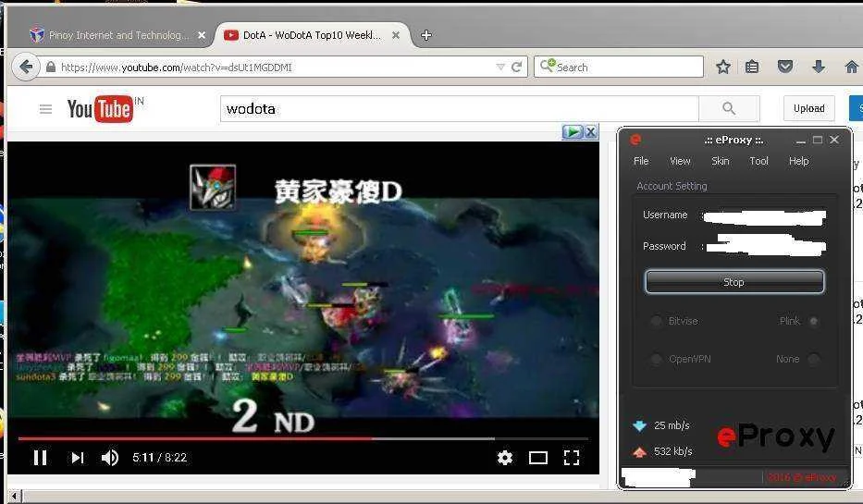Image resolution: width=863 pixels, height=504 pixels.
Task: Open the eProxy Help menu
Action: click(798, 161)
